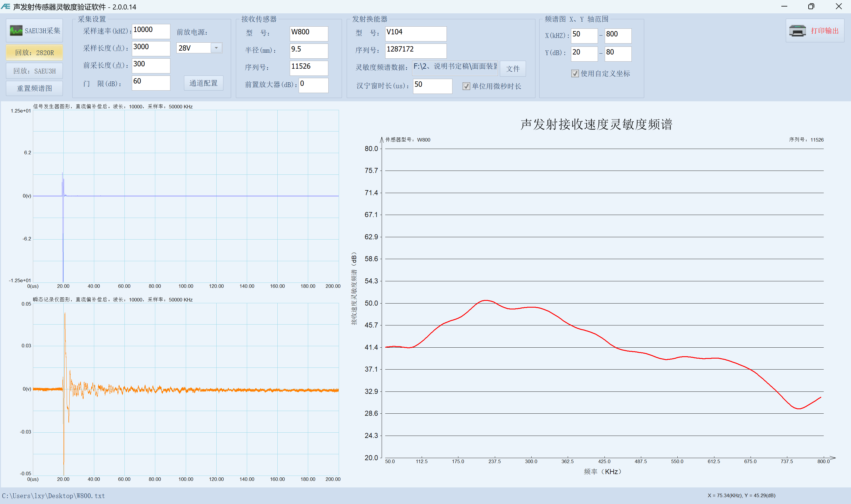Image resolution: width=851 pixels, height=504 pixels.
Task: Click the receiver sensor model field W800
Action: coord(308,33)
